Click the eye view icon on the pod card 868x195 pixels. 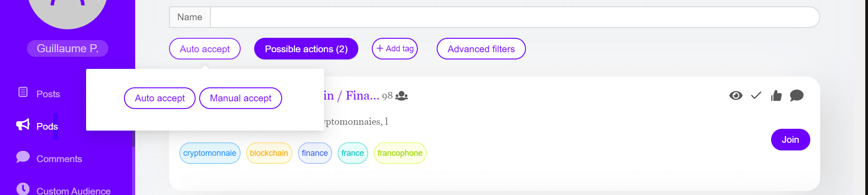[736, 95]
